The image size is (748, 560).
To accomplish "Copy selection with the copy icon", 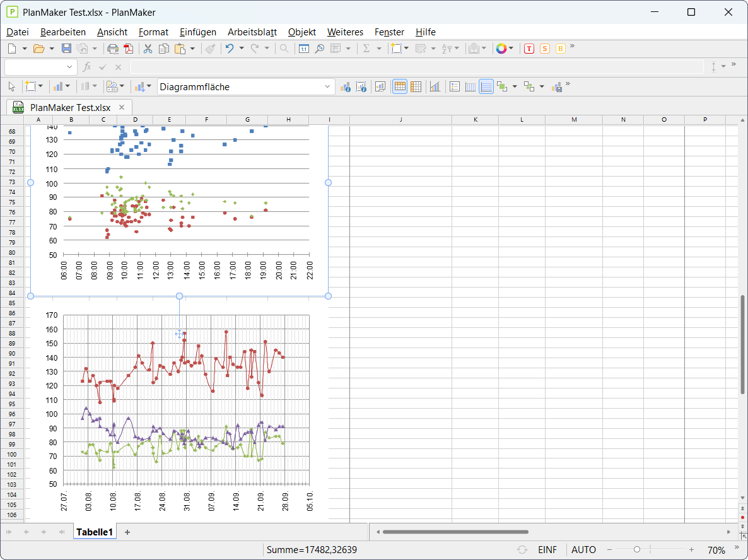I will [163, 49].
